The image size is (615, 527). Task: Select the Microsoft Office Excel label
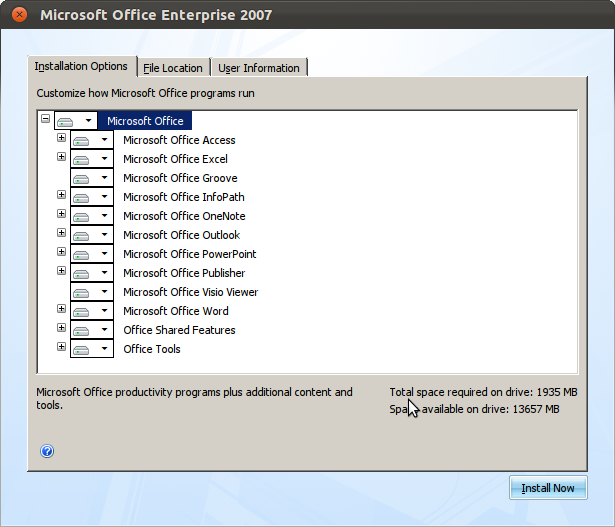pyautogui.click(x=175, y=159)
